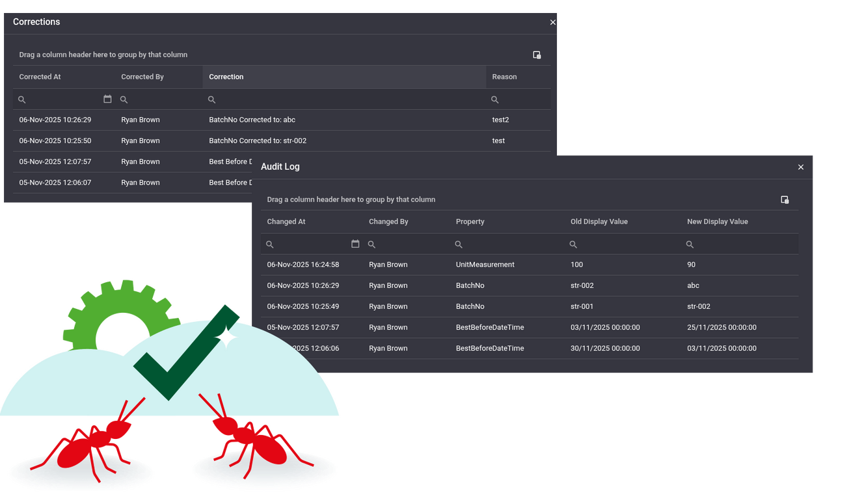Viewport: 849px width, 504px height.
Task: Sort by the Corrected At column header
Action: click(x=40, y=77)
